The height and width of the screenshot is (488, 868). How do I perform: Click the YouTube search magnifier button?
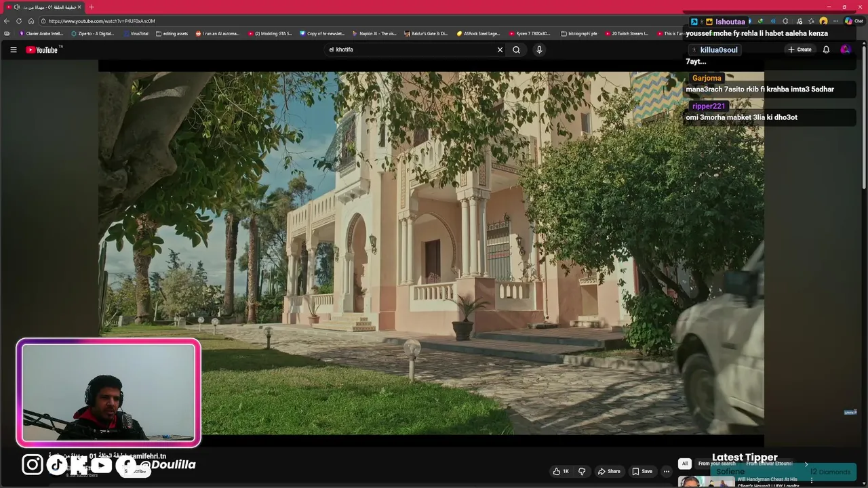pyautogui.click(x=516, y=49)
